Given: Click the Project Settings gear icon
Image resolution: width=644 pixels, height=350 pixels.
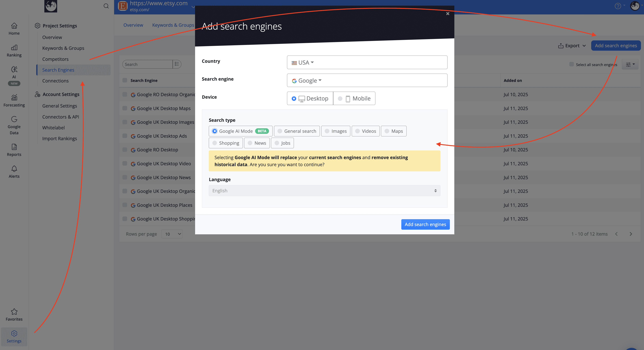Looking at the screenshot, I should pos(38,25).
